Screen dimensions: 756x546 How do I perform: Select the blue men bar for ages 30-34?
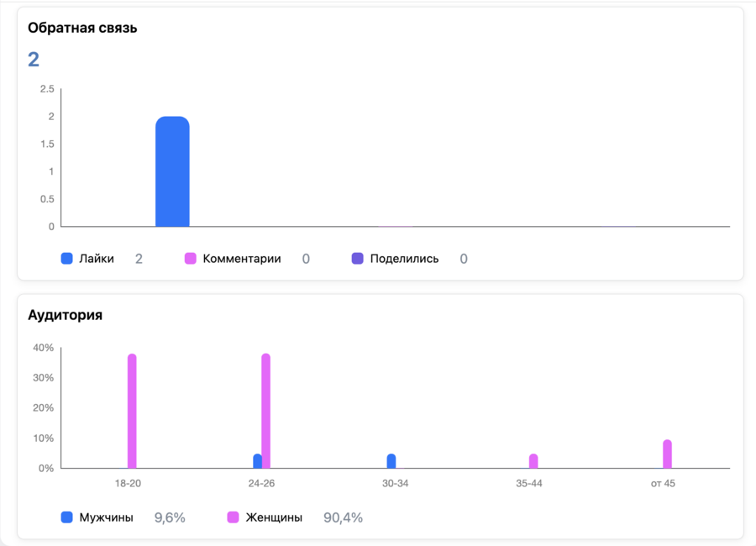(x=391, y=461)
